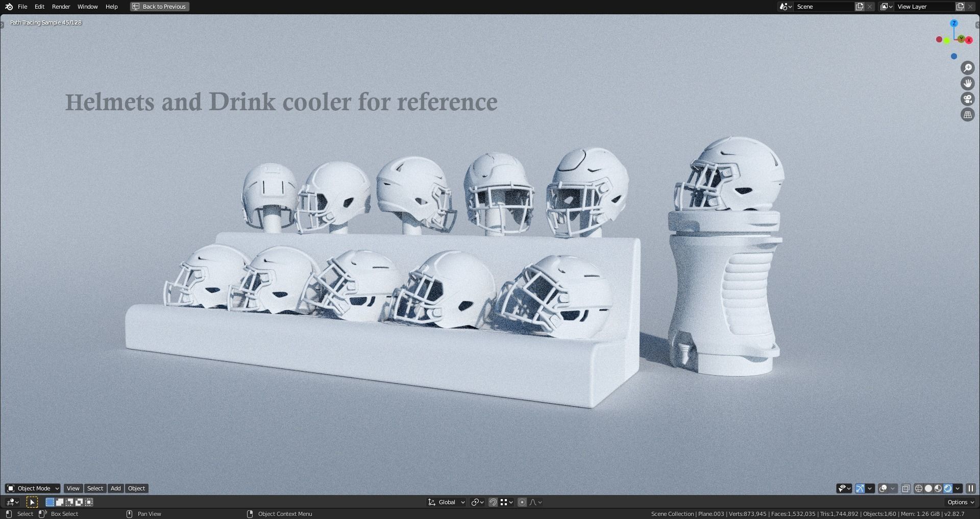
Task: Click the 'v2.82.7' version text
Action: [x=954, y=514]
